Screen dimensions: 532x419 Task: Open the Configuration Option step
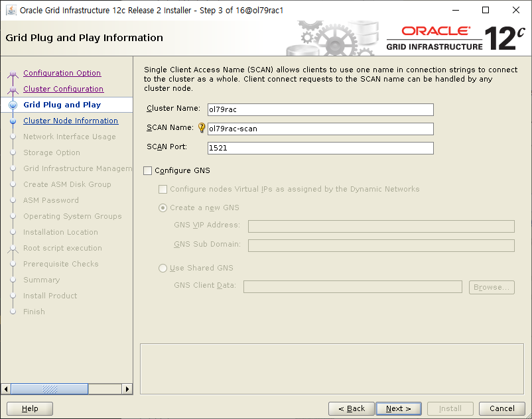tap(62, 73)
